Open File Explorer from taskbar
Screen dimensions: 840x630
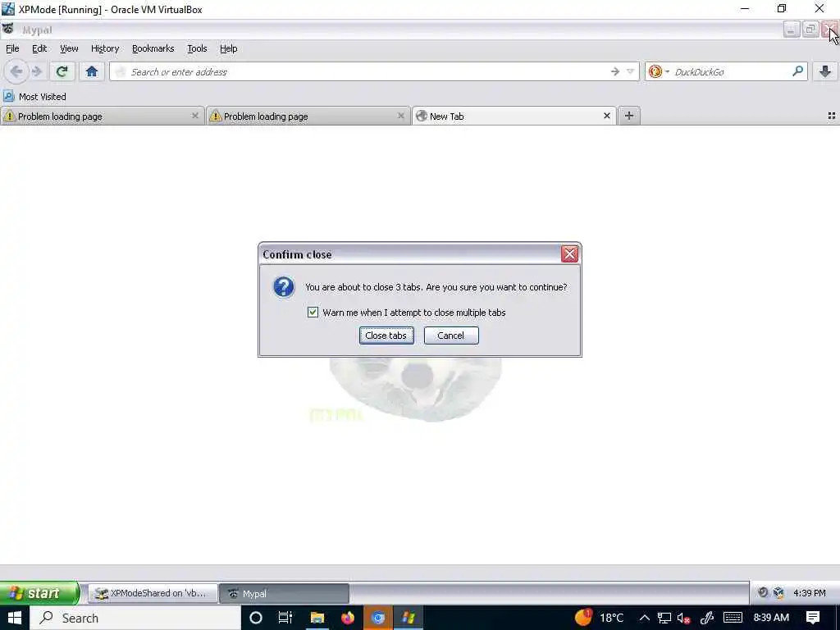[x=317, y=618]
